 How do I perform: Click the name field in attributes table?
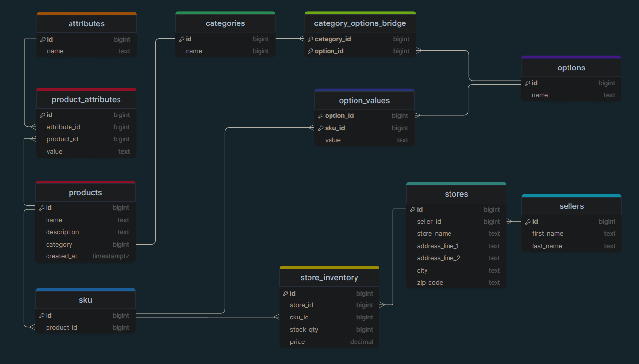tap(87, 51)
